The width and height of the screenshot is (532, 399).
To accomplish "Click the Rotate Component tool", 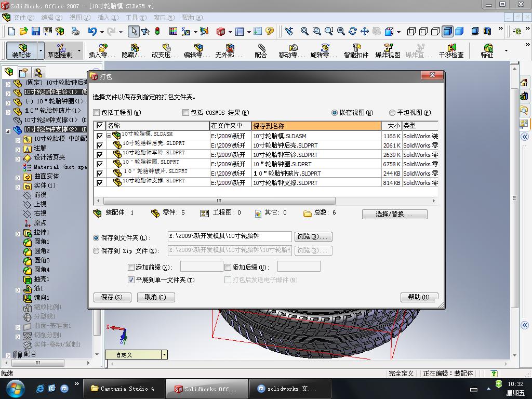I will click(x=324, y=50).
